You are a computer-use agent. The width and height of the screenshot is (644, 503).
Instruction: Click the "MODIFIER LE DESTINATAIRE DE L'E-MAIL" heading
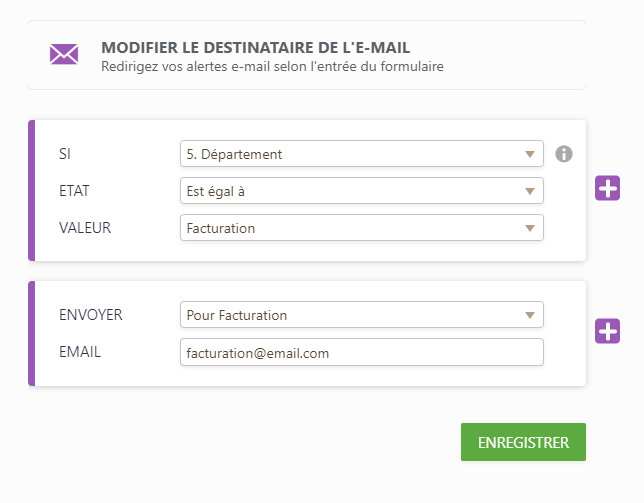pyautogui.click(x=256, y=47)
